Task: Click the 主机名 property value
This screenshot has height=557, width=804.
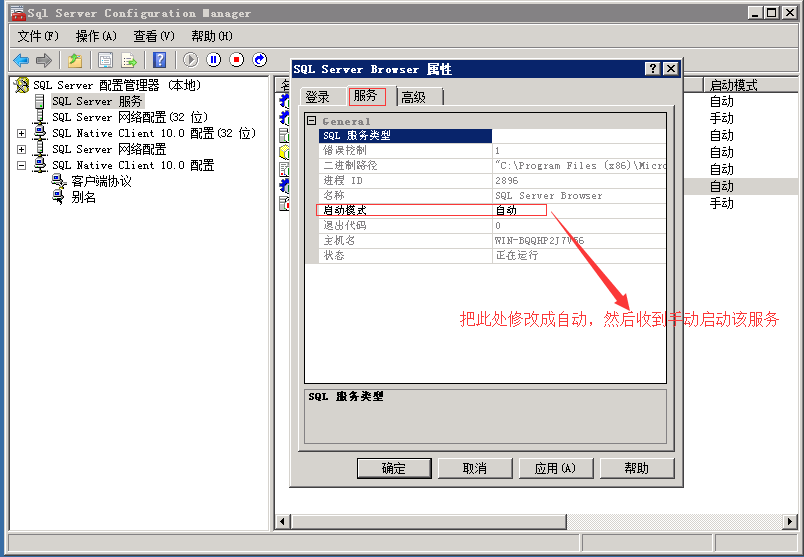Action: (x=579, y=240)
